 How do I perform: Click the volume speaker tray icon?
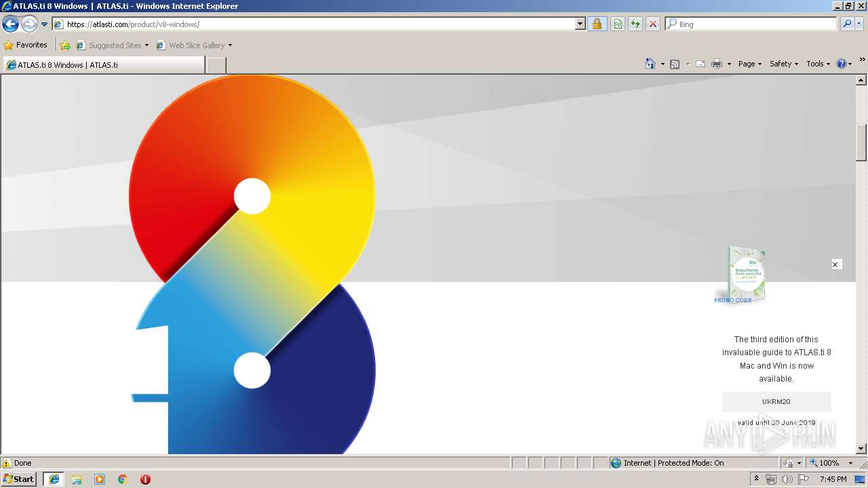point(787,479)
